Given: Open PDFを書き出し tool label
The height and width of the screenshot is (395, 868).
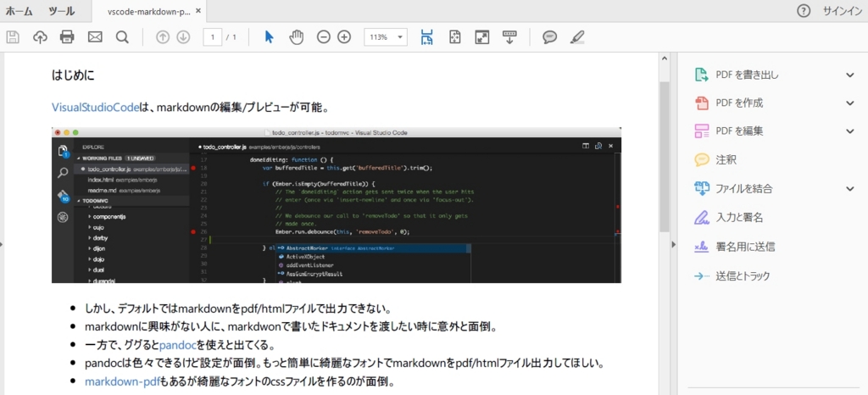Looking at the screenshot, I should coord(747,75).
